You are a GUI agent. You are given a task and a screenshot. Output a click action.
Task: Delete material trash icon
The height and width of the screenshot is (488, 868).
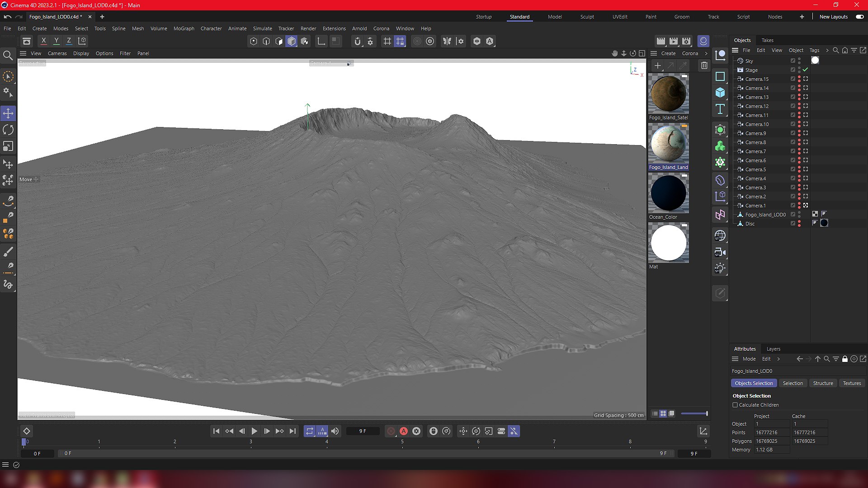pyautogui.click(x=704, y=66)
